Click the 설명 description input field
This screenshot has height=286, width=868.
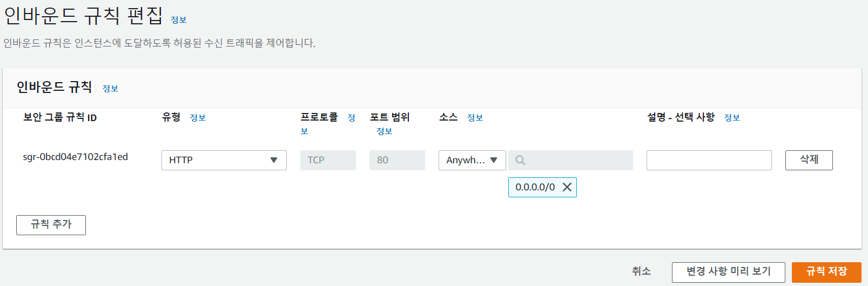(x=709, y=160)
